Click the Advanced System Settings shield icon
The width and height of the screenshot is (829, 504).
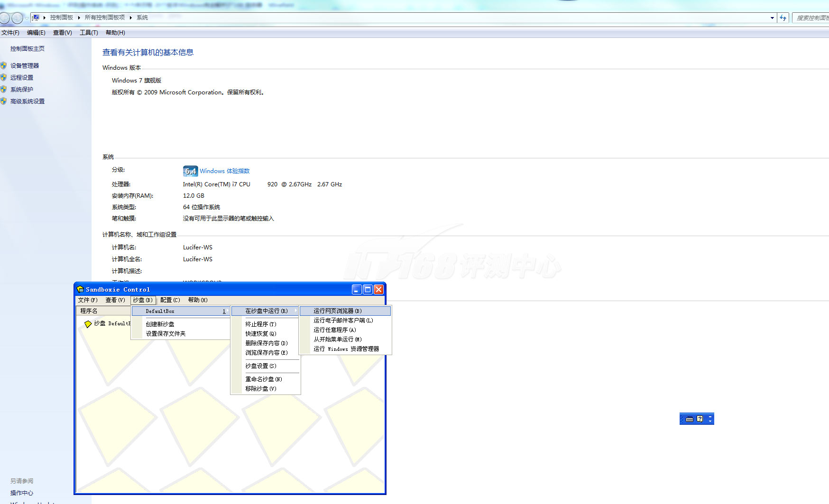(x=3, y=101)
